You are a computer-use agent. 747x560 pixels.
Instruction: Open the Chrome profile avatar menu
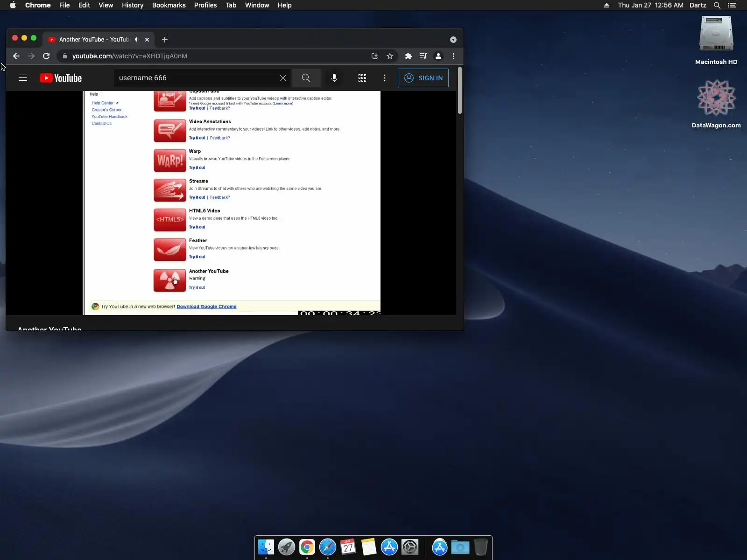tap(438, 56)
